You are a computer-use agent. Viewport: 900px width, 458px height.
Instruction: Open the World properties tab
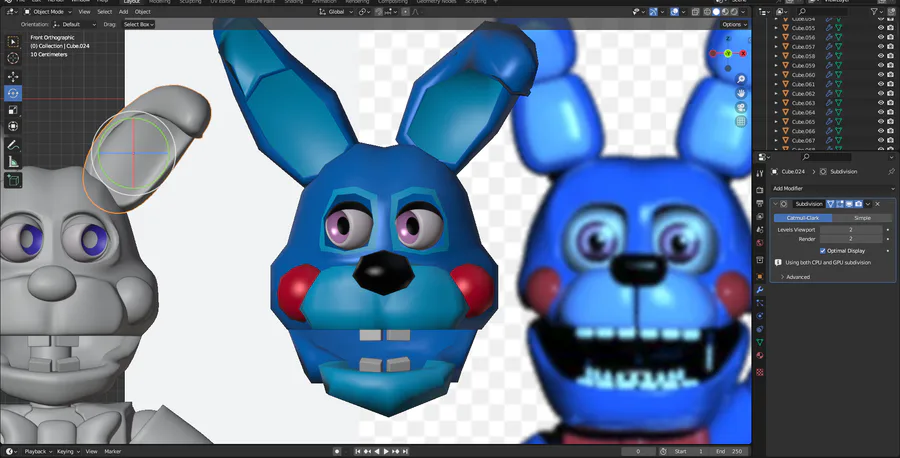tap(760, 243)
